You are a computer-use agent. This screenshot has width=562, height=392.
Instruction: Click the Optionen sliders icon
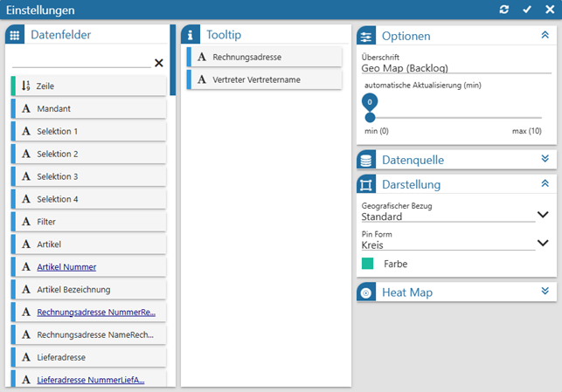(366, 36)
